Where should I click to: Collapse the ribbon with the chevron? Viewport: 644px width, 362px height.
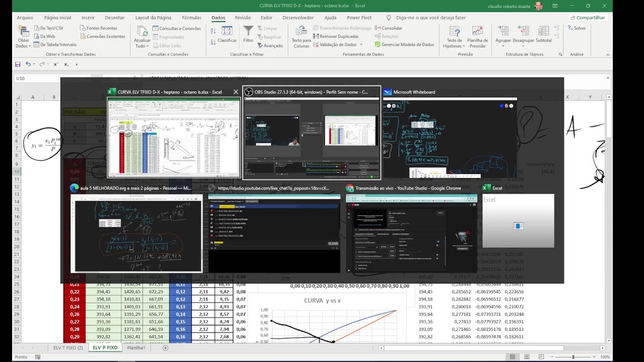click(x=608, y=54)
